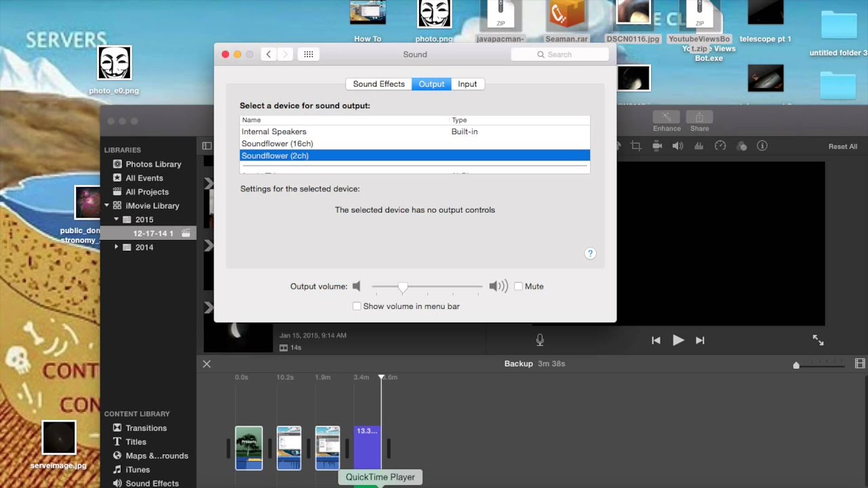Viewport: 868px width, 488px height.
Task: Switch to the Input tab
Action: [x=467, y=84]
